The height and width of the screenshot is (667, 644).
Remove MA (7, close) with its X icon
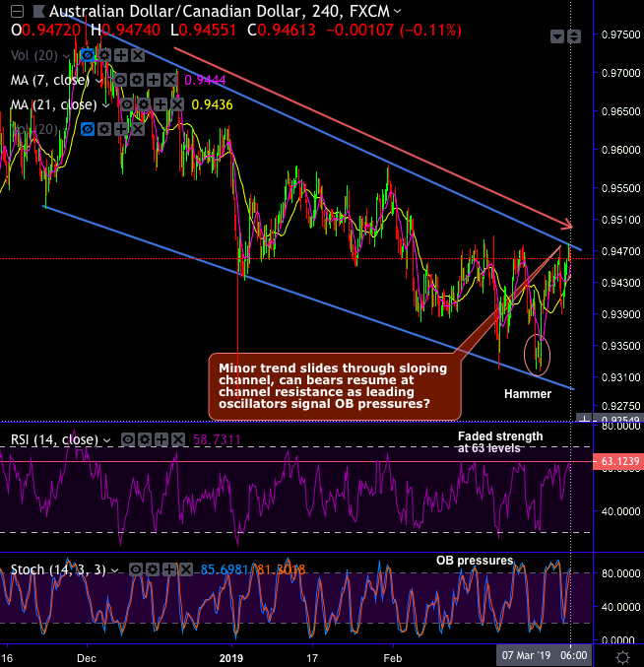point(170,80)
